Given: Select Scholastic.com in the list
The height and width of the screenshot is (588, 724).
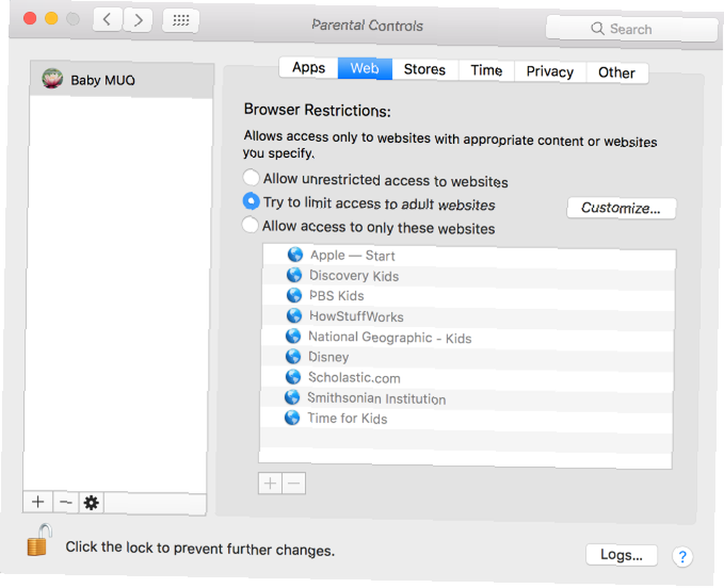Looking at the screenshot, I should click(466, 378).
